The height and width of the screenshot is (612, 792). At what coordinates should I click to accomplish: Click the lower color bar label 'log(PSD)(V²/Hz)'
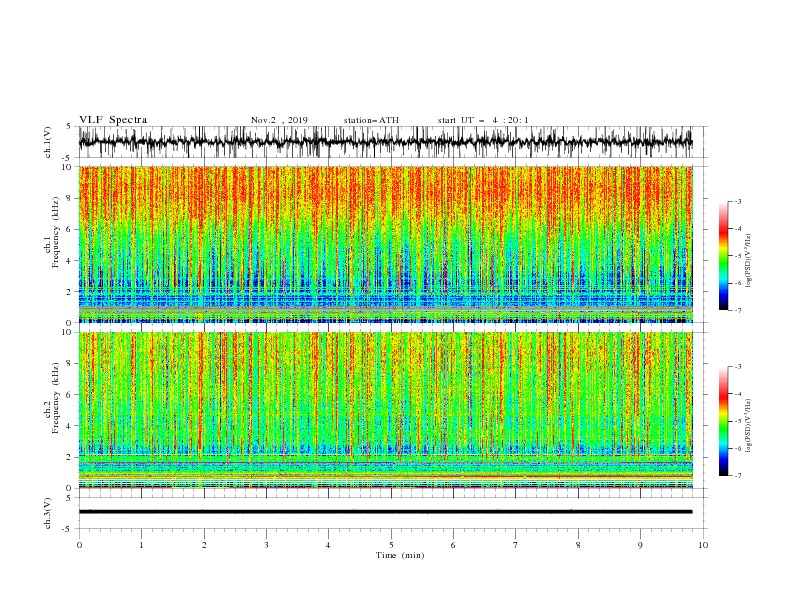(748, 425)
